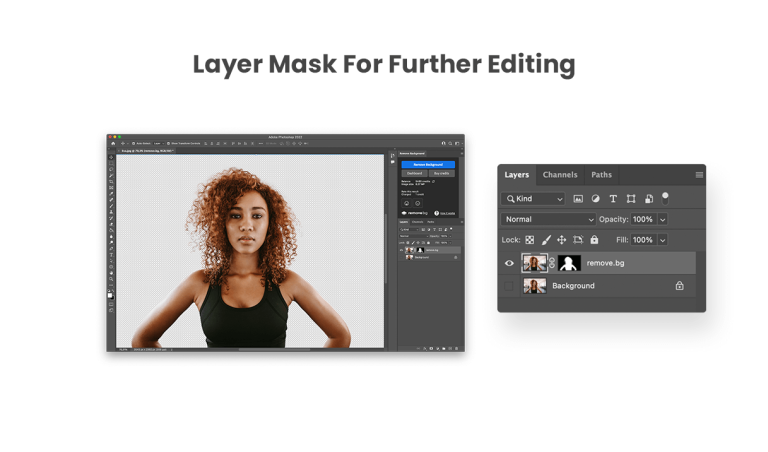Image resolution: width=768 pixels, height=452 pixels.
Task: Click the blue Remove Background button
Action: pos(427,164)
